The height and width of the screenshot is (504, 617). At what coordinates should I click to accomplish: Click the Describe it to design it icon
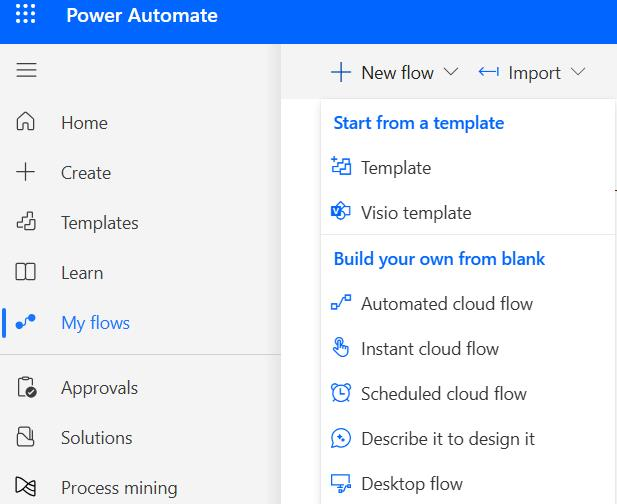click(x=341, y=438)
